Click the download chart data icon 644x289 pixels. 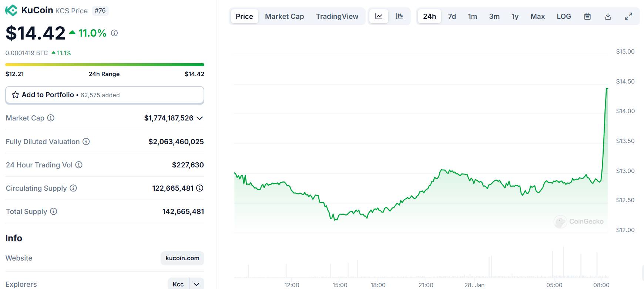(608, 16)
